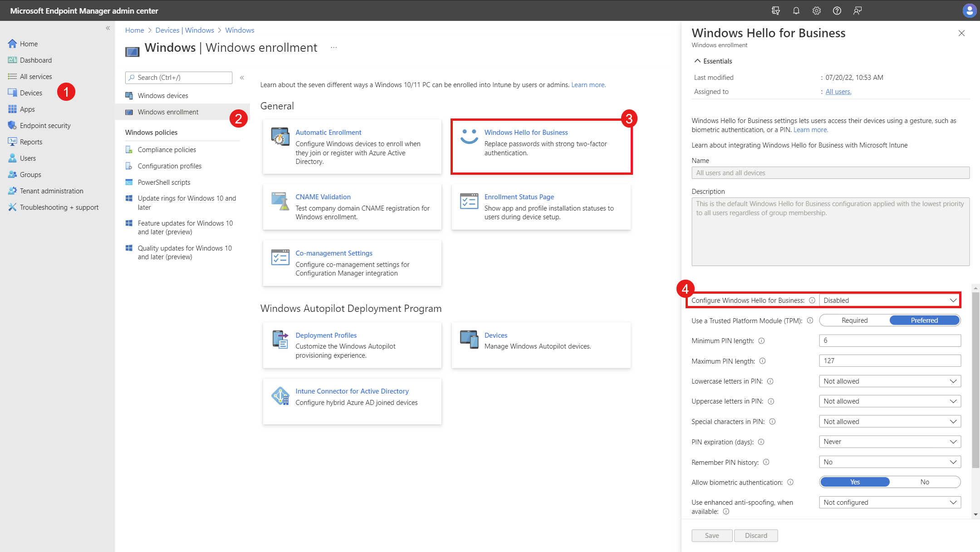Select Required for Trusted Platform Module setting

(853, 320)
